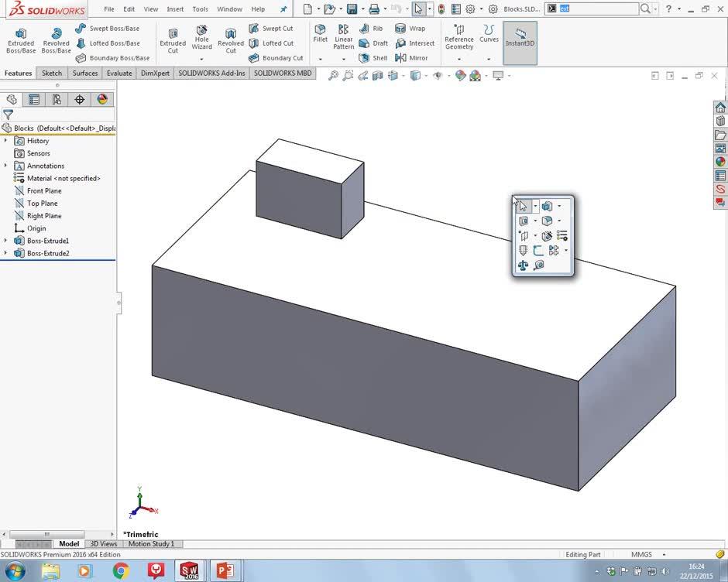
Task: Select the Shell feature tool
Action: click(x=373, y=58)
